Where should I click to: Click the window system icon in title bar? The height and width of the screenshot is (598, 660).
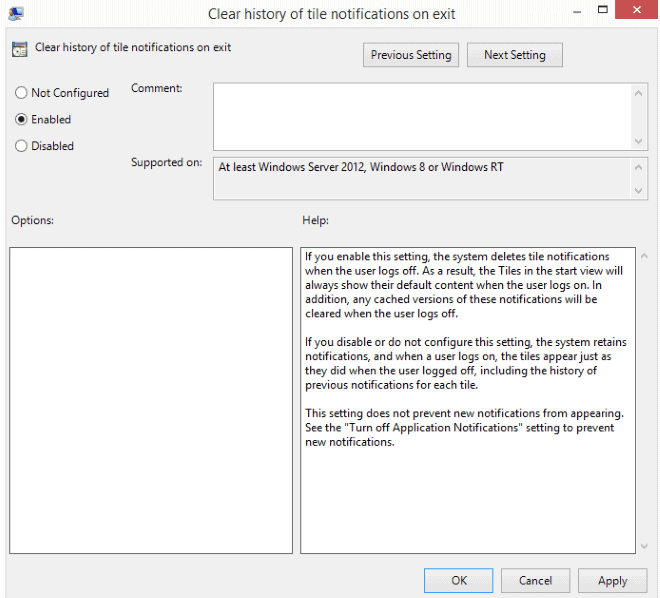[x=16, y=14]
